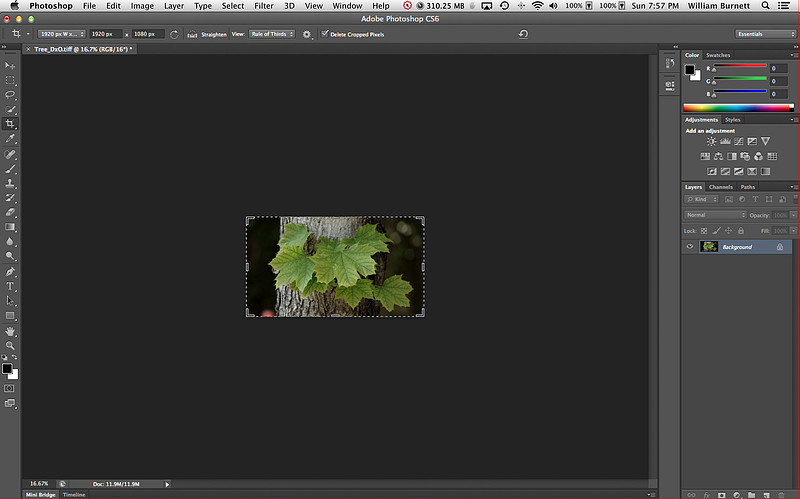Open the Normal blend mode dropdown
The width and height of the screenshot is (800, 499).
(x=715, y=215)
